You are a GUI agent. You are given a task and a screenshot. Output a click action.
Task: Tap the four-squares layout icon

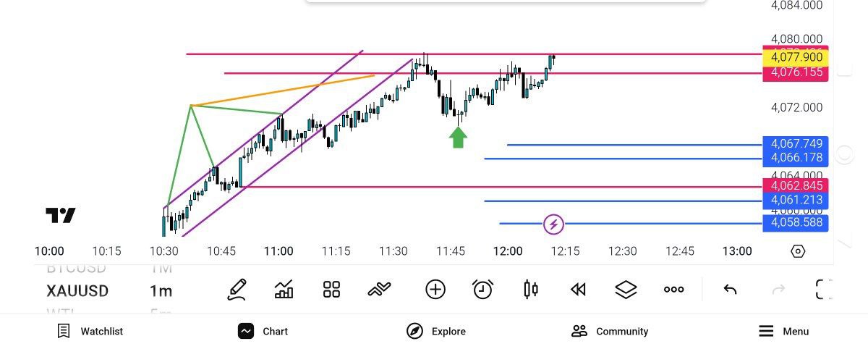click(x=331, y=290)
